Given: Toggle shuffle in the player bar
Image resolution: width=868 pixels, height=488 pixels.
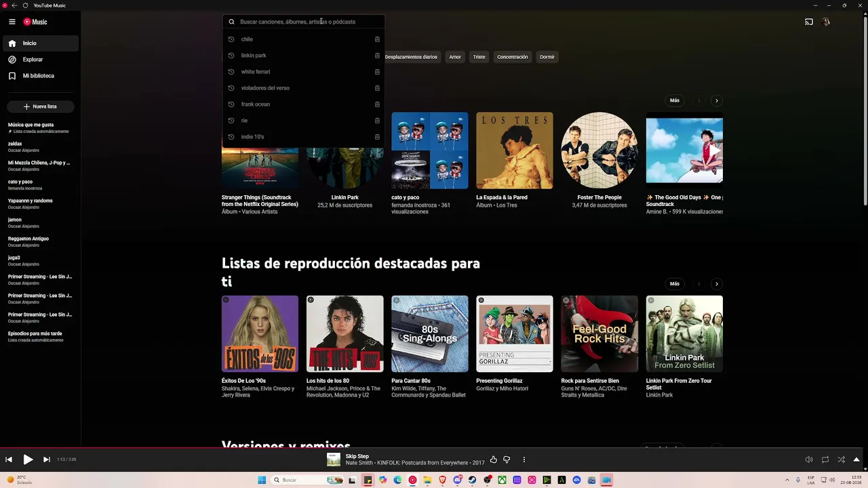Looking at the screenshot, I should (x=842, y=460).
